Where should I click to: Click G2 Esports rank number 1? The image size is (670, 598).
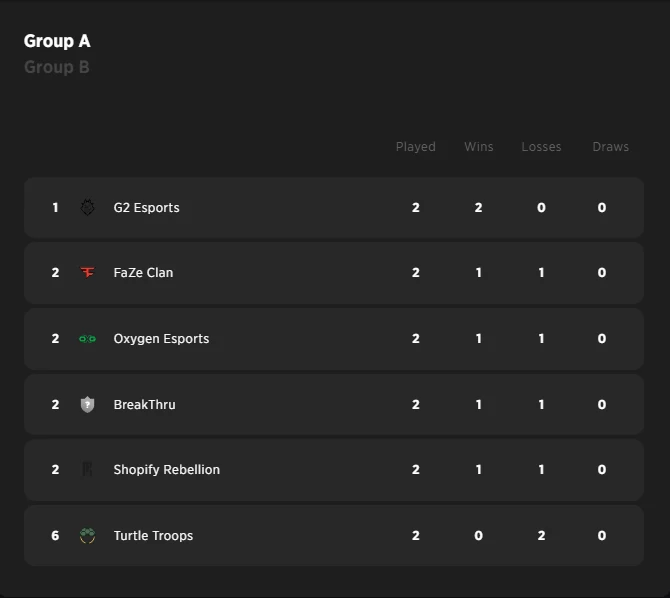(55, 208)
